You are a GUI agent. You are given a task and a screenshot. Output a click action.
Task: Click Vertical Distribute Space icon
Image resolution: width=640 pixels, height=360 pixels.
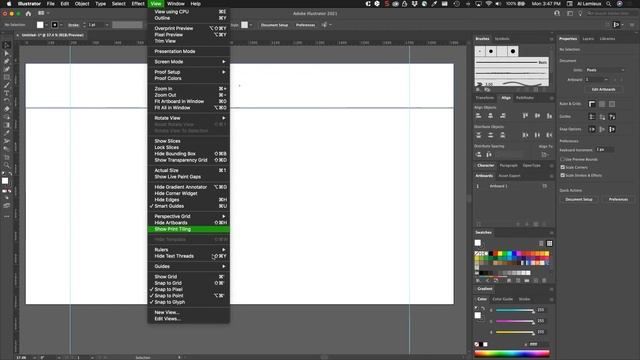click(x=478, y=154)
